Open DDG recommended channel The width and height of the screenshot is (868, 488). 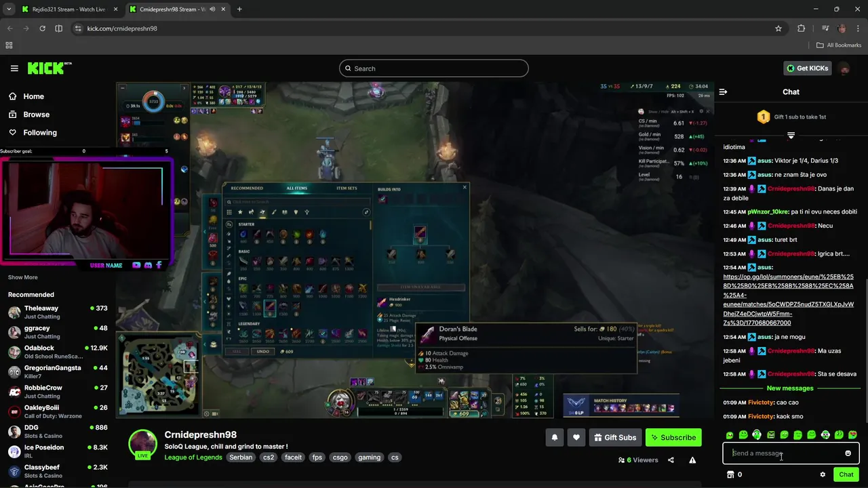pyautogui.click(x=58, y=431)
